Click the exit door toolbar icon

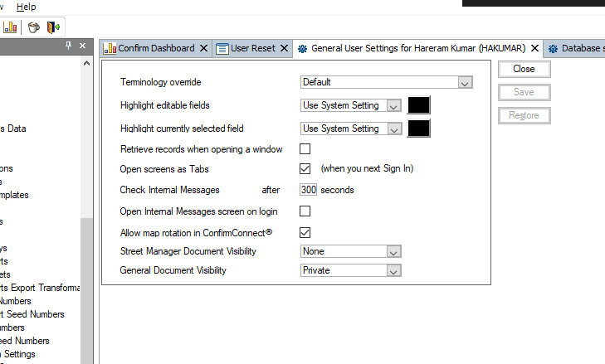pyautogui.click(x=53, y=27)
